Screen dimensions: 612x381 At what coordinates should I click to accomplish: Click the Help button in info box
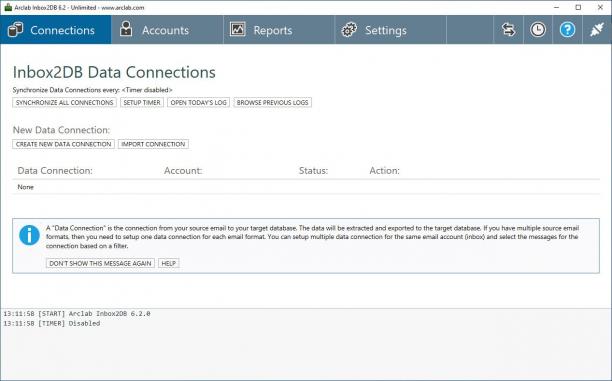[169, 263]
